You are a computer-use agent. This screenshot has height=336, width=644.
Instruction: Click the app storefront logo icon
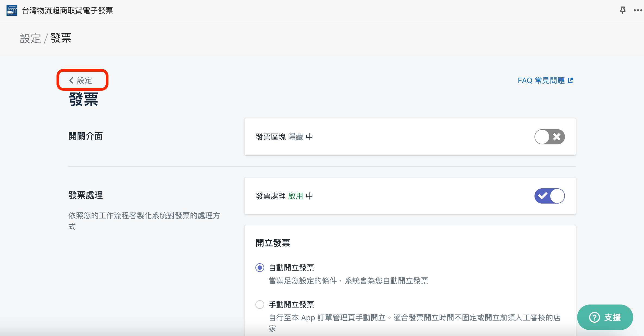click(x=12, y=10)
